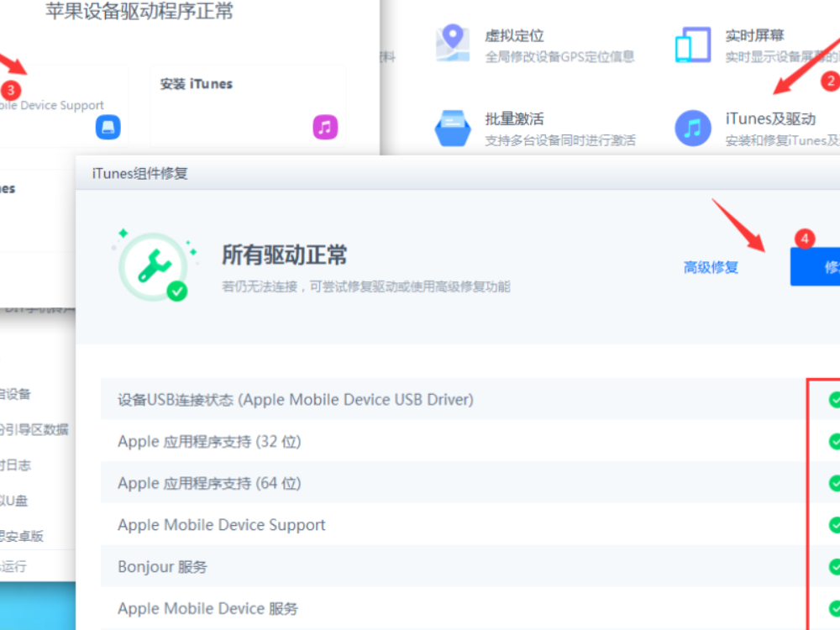The height and width of the screenshot is (630, 840).
Task: Click the iTunes组件修复 dialog title
Action: pyautogui.click(x=139, y=174)
